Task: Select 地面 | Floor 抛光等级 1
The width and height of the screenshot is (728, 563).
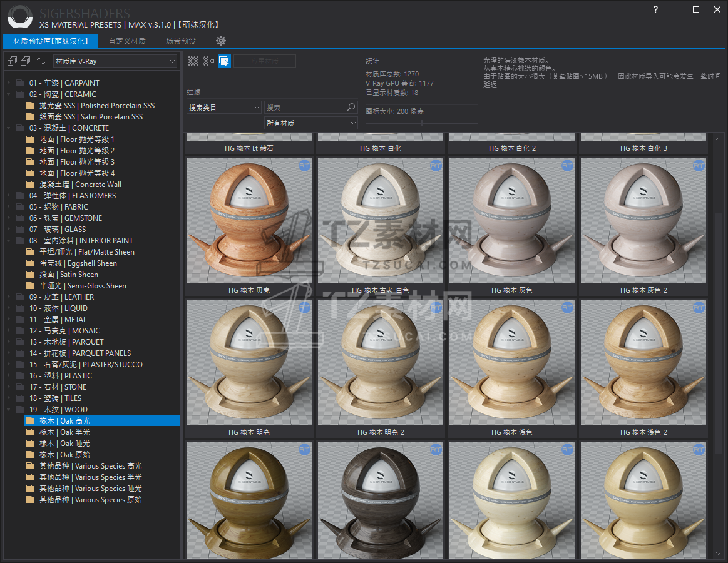Action: pos(76,139)
